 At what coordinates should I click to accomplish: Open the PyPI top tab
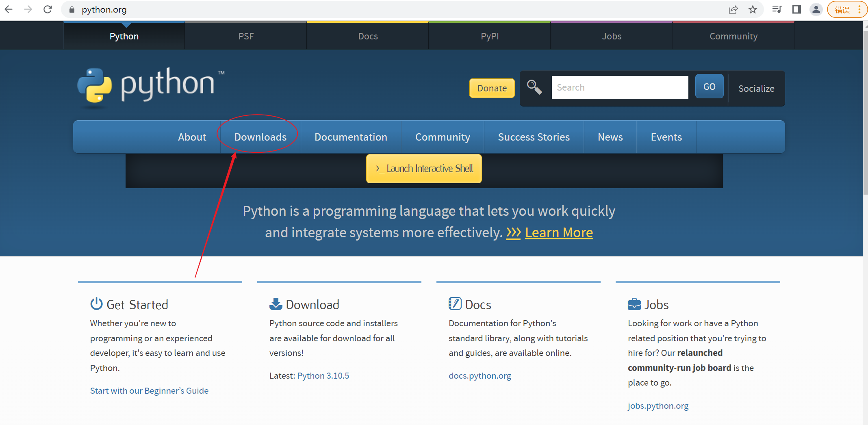pos(490,36)
